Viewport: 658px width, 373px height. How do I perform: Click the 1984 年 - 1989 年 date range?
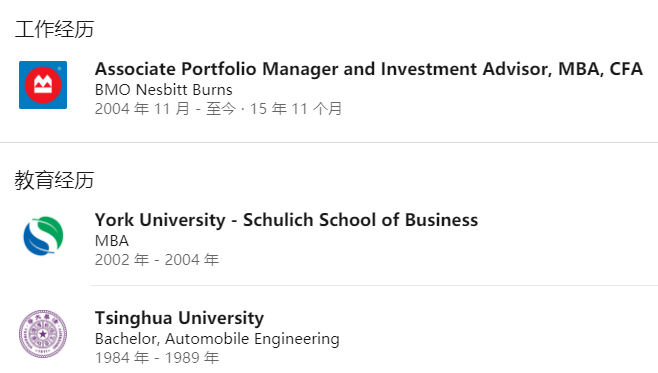click(x=157, y=358)
